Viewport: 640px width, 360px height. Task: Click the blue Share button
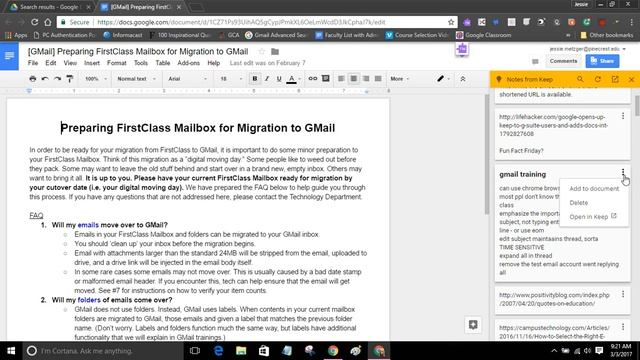[602, 61]
